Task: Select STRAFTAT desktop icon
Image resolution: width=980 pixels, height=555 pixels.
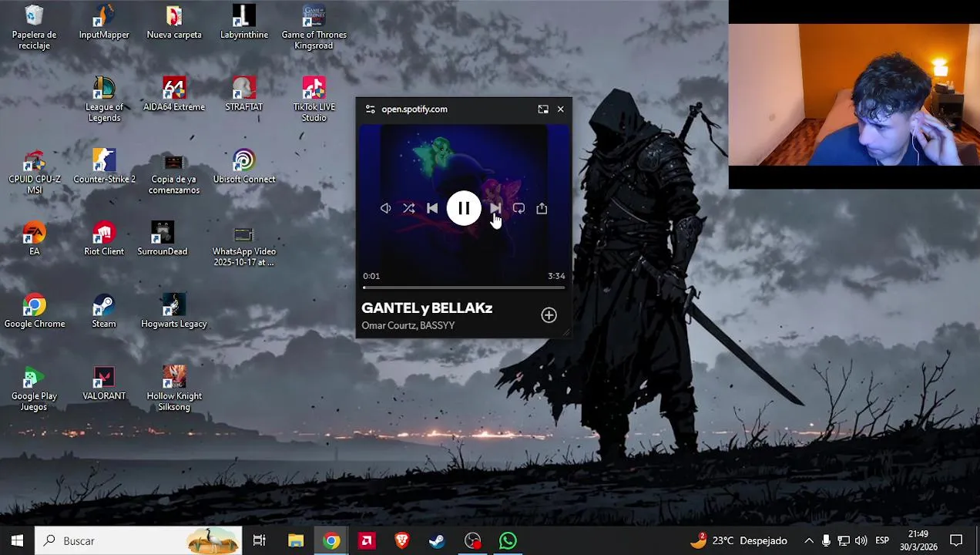Action: [244, 94]
